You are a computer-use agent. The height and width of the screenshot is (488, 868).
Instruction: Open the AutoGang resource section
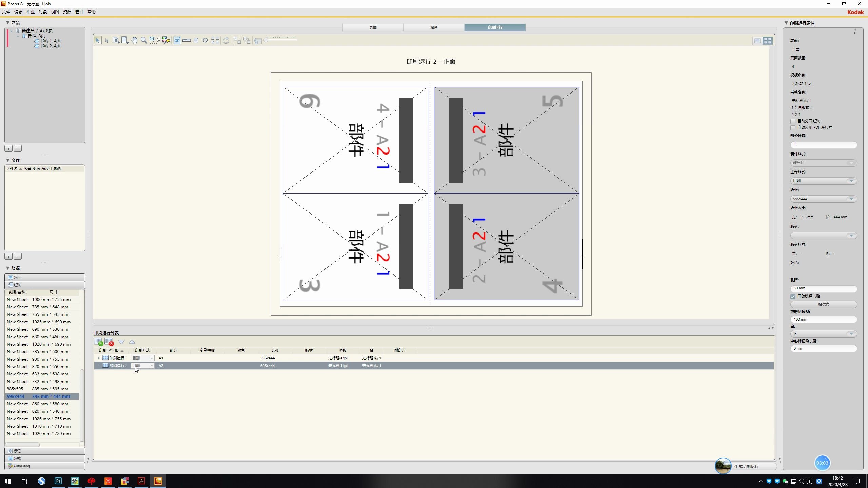point(45,466)
